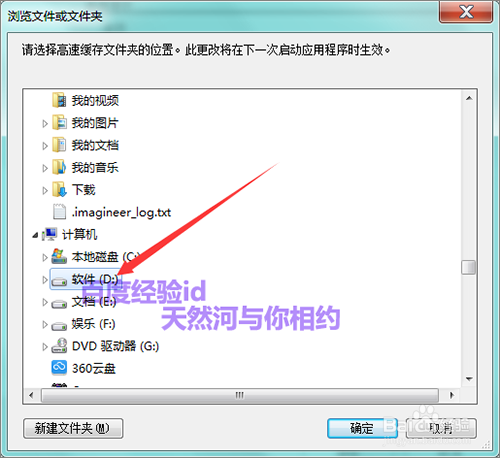Click the vertical scrollbar thumb
Image resolution: width=500 pixels, height=458 pixels.
pyautogui.click(x=469, y=267)
